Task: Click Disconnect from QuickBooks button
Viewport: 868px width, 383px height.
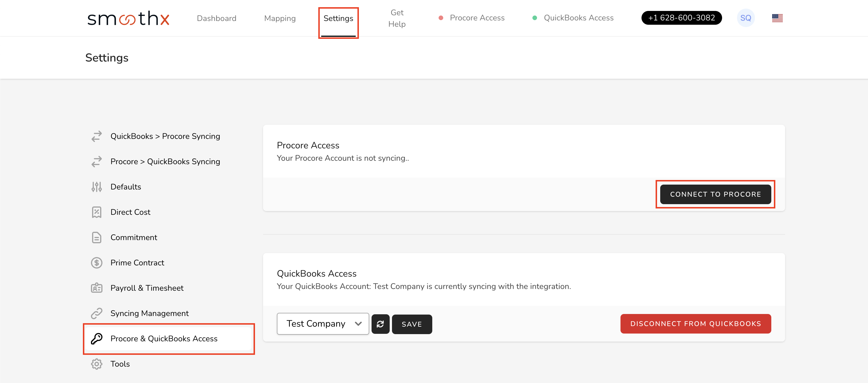Action: [x=696, y=323]
